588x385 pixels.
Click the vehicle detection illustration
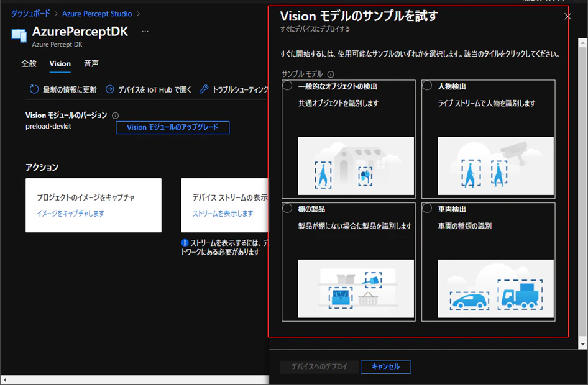pyautogui.click(x=496, y=288)
